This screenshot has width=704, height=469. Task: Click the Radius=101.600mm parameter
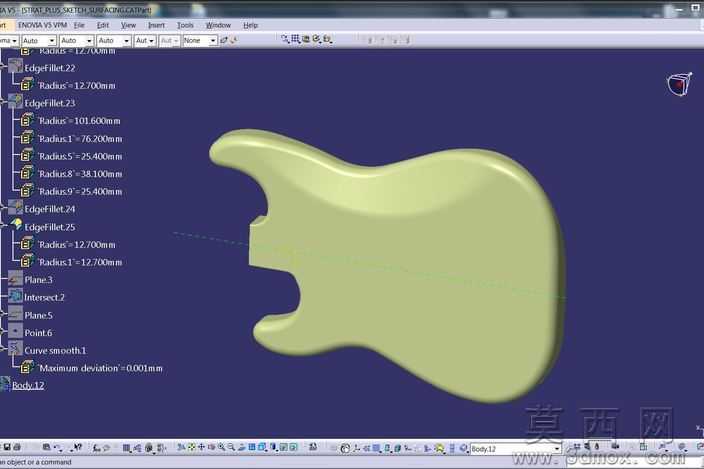point(79,121)
